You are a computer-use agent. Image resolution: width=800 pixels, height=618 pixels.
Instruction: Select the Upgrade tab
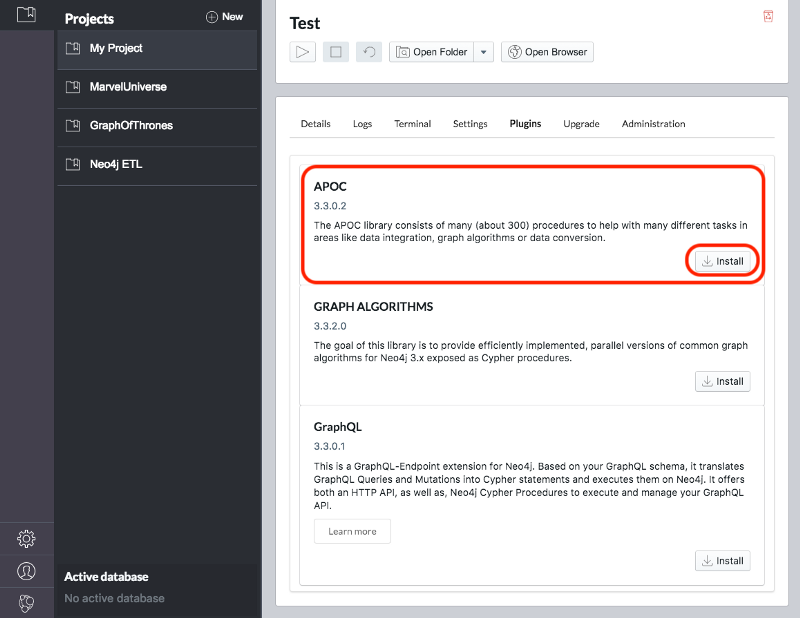coord(581,124)
